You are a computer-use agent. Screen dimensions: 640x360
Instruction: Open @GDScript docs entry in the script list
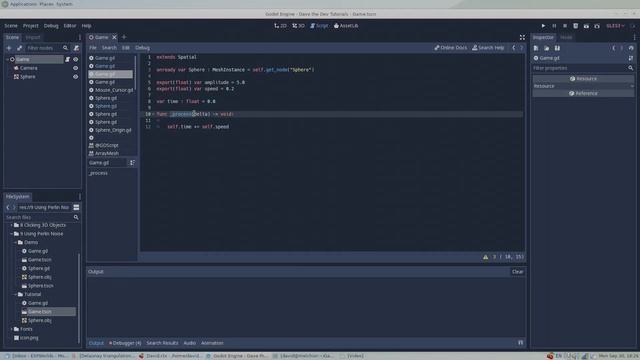(x=104, y=145)
